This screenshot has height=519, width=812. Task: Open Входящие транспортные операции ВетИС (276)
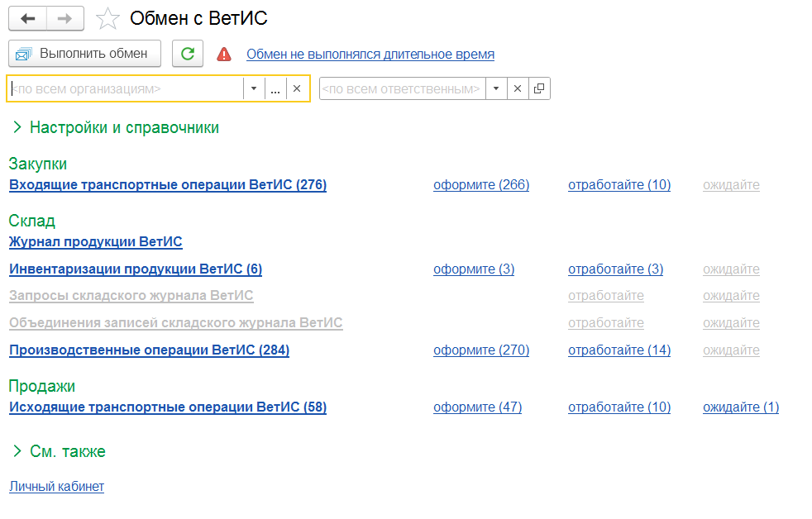168,185
